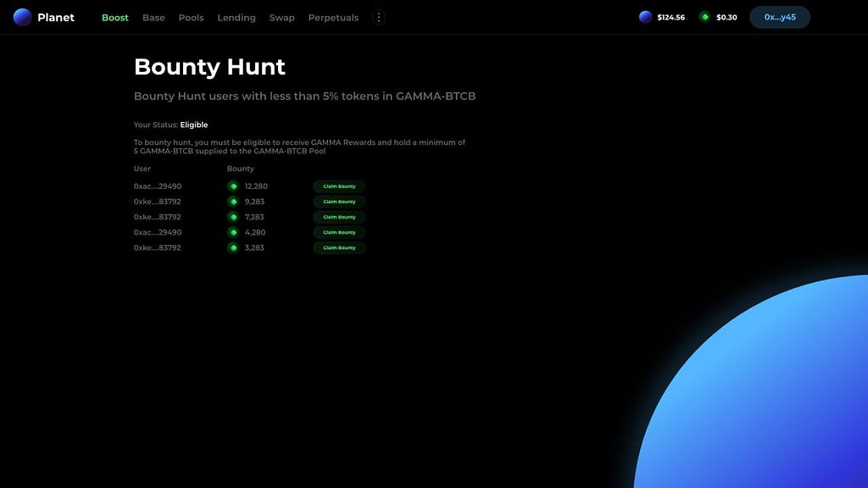Select user 0xke....83792 with bounty 9,283
This screenshot has width=868, height=488.
pos(157,202)
